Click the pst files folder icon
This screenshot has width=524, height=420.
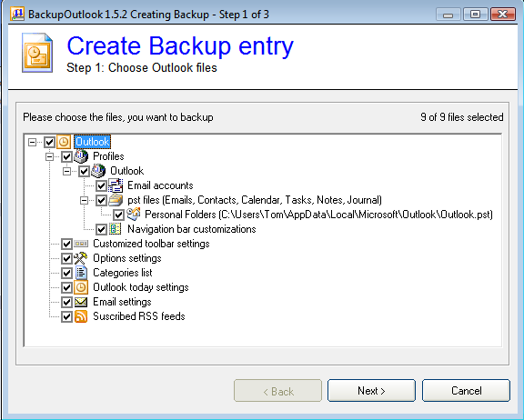coord(116,200)
